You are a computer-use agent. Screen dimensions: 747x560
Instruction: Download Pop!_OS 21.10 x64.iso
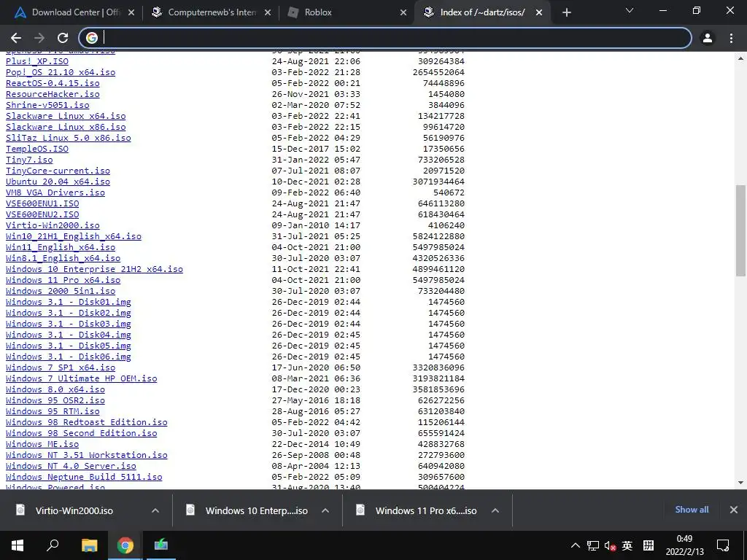61,72
